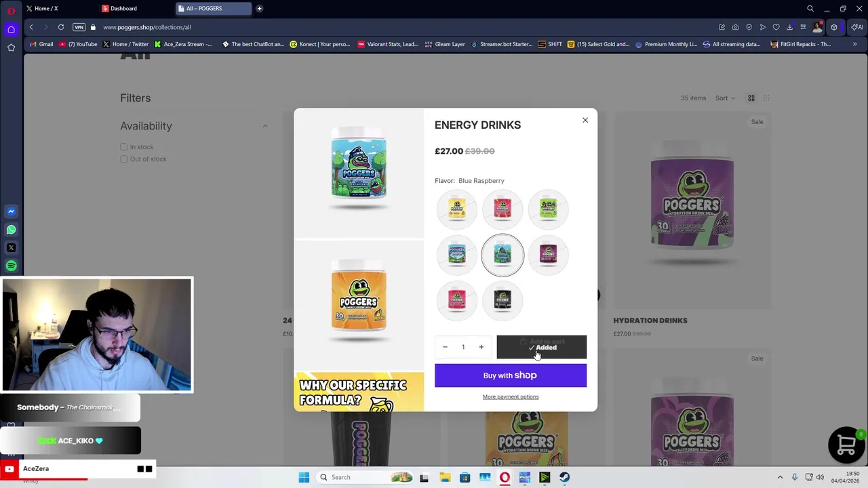Take a snapshot with camera icon
Viewport: 868px width, 488px height.
click(x=736, y=27)
